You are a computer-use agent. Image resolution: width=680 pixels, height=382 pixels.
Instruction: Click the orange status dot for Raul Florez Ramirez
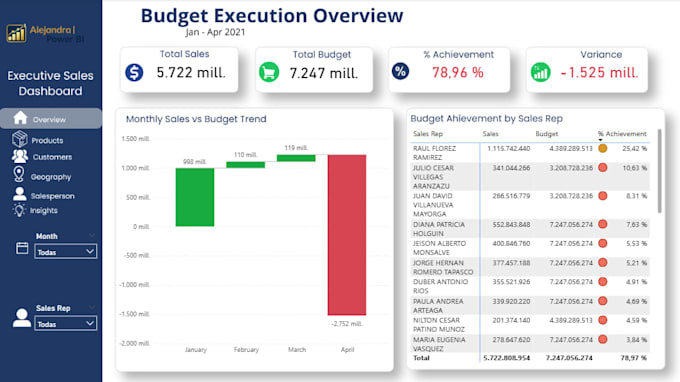pos(602,148)
